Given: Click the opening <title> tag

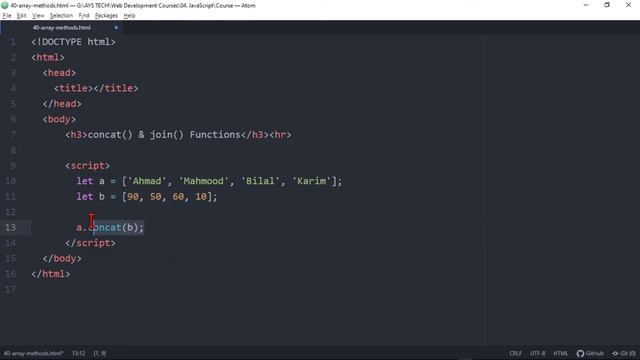Looking at the screenshot, I should tap(73, 88).
